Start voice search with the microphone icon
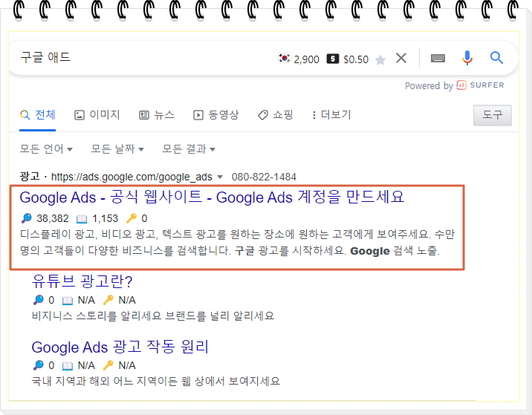 tap(467, 58)
